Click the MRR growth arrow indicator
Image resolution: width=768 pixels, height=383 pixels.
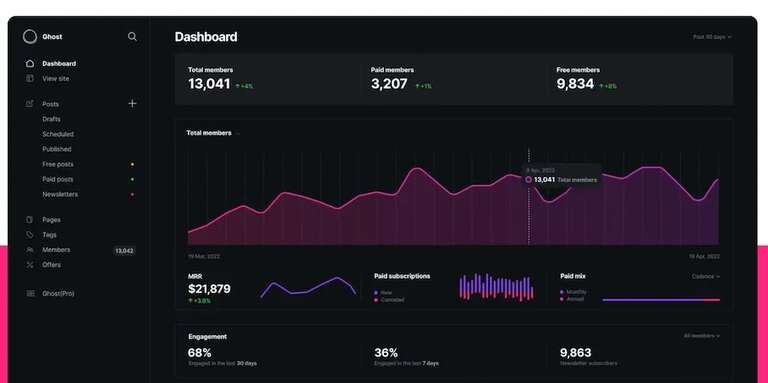point(191,300)
